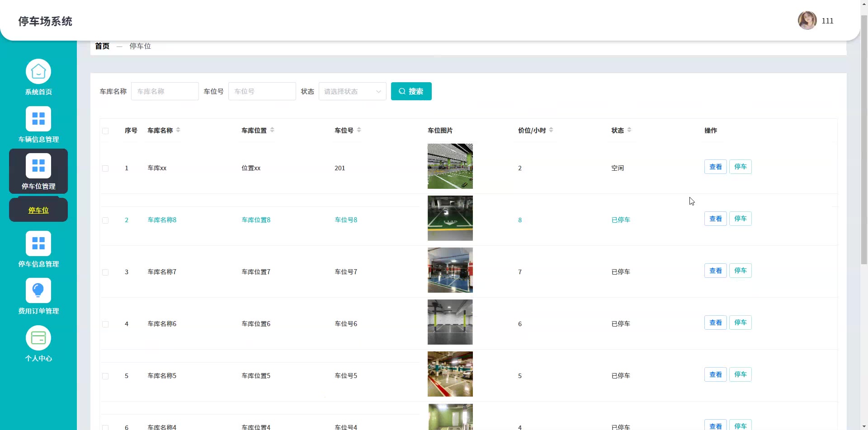Open the 个人中心 card icon

pos(38,338)
